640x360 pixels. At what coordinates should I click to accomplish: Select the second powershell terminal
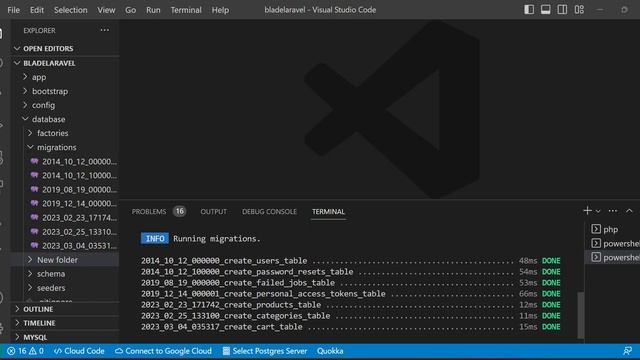coord(613,258)
